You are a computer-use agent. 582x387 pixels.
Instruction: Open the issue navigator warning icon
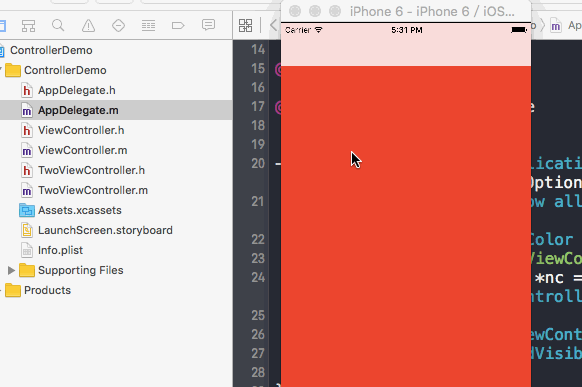[88, 26]
